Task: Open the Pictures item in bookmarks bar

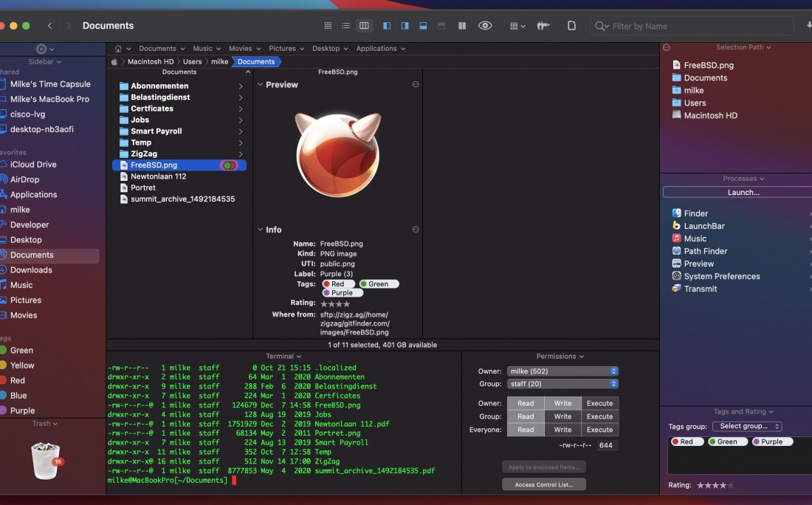Action: coord(282,49)
